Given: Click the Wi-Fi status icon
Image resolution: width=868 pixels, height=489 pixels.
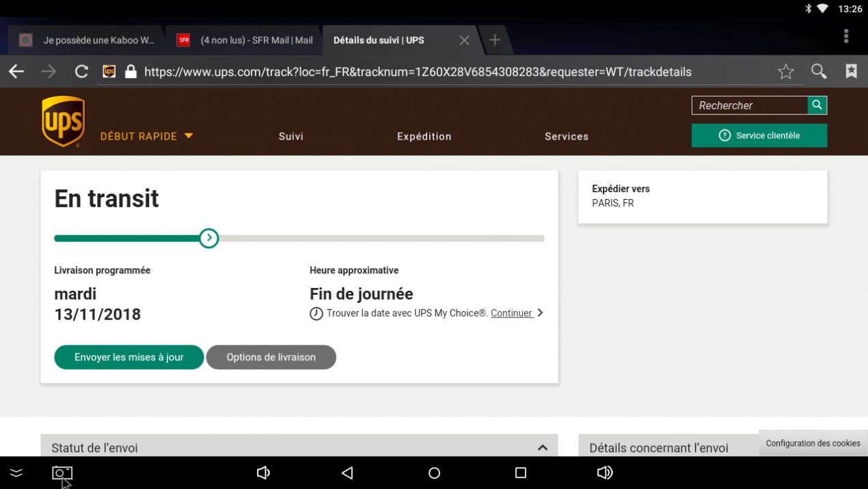Looking at the screenshot, I should coord(822,9).
